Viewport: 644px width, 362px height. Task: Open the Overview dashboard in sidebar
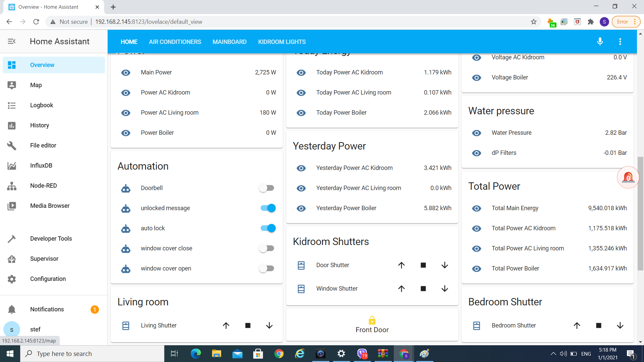(x=54, y=65)
